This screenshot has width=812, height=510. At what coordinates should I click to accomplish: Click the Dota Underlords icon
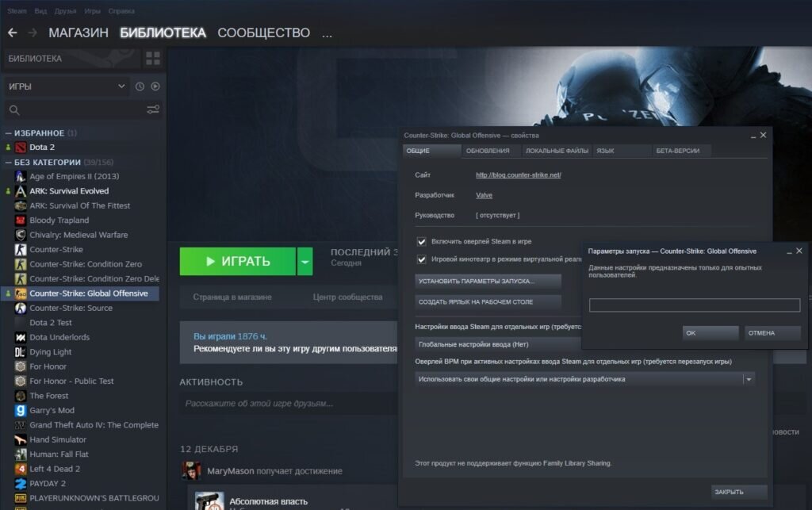(21, 337)
